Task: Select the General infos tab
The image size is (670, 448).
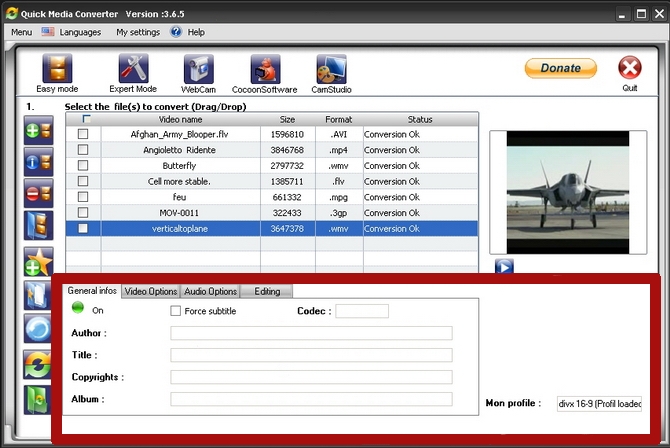Action: coord(92,291)
